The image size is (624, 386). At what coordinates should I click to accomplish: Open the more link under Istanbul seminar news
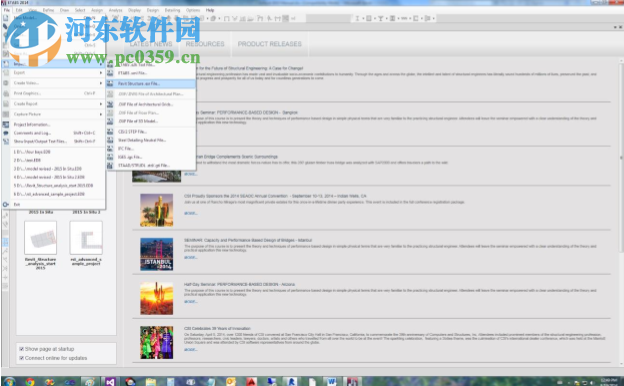click(190, 257)
